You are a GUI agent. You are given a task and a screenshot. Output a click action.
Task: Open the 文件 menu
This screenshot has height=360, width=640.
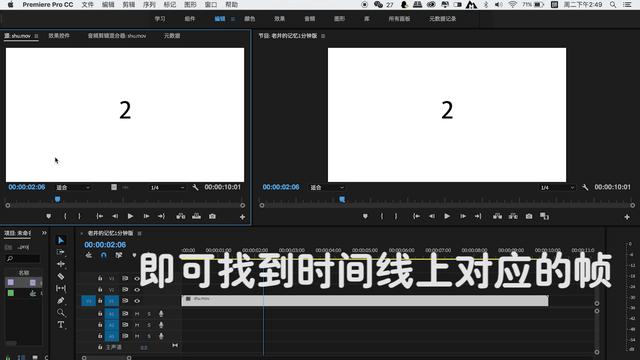coord(87,5)
